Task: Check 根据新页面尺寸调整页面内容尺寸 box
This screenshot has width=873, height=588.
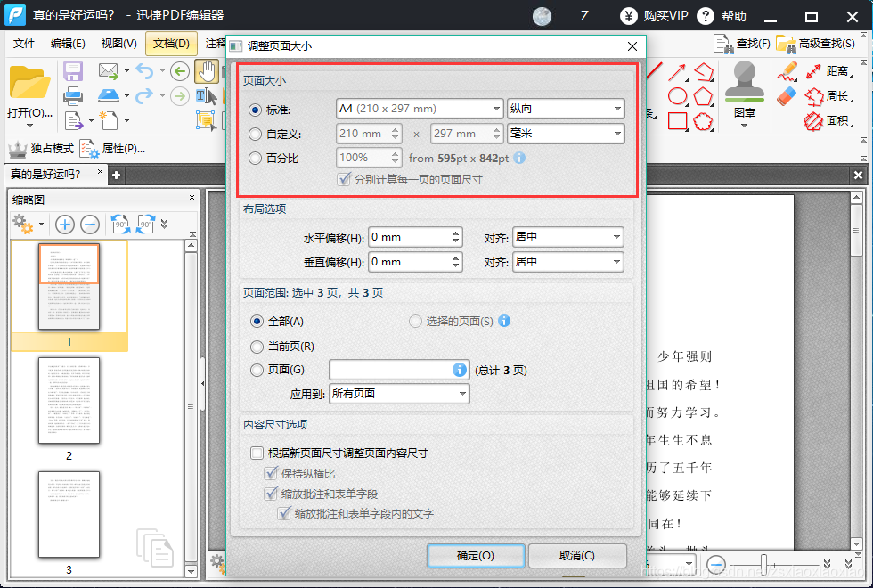Action: point(257,453)
